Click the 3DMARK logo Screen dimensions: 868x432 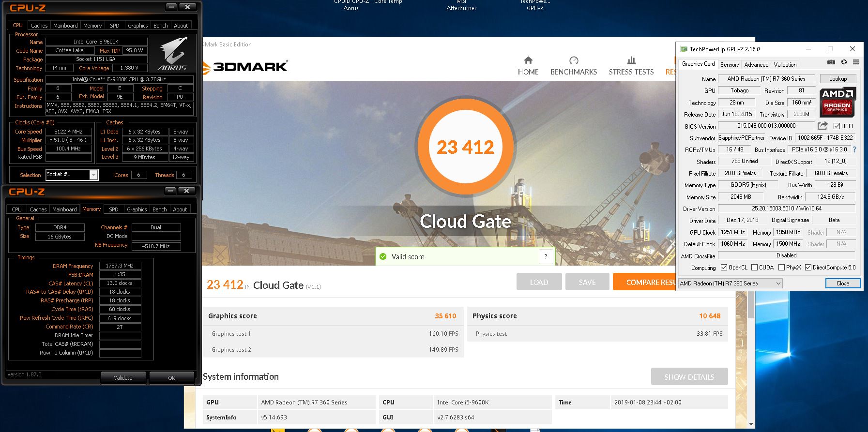(245, 67)
